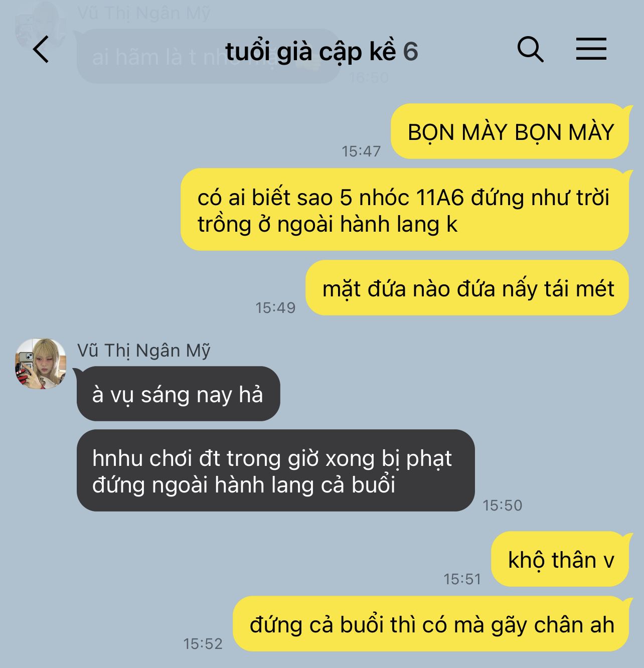
Task: Tap sender name Vũ Thị Ngân Mỹ label
Action: [x=144, y=350]
